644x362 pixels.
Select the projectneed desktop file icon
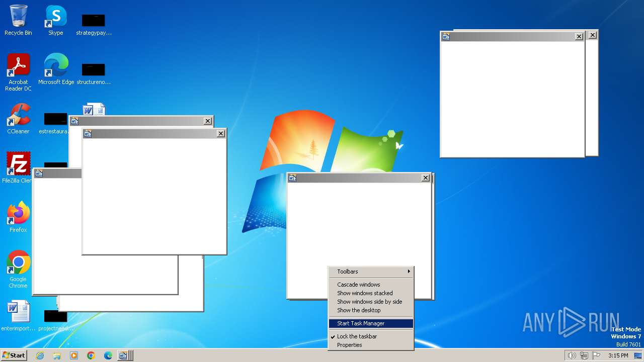coord(55,320)
